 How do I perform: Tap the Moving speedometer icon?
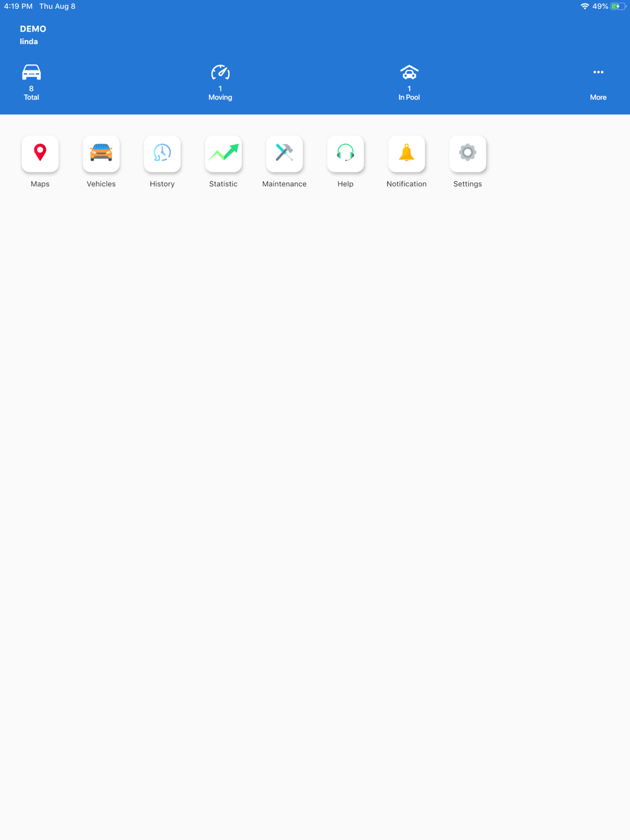[220, 72]
